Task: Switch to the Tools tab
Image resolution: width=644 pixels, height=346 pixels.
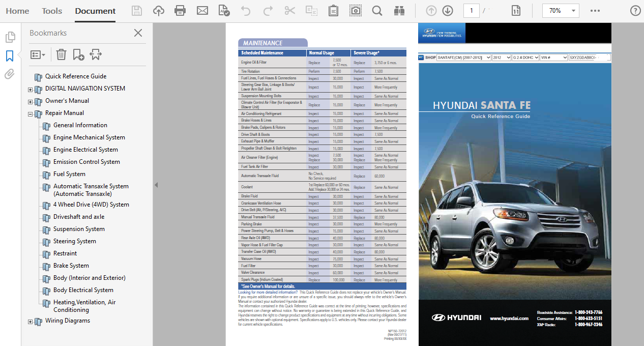Action: [x=52, y=11]
